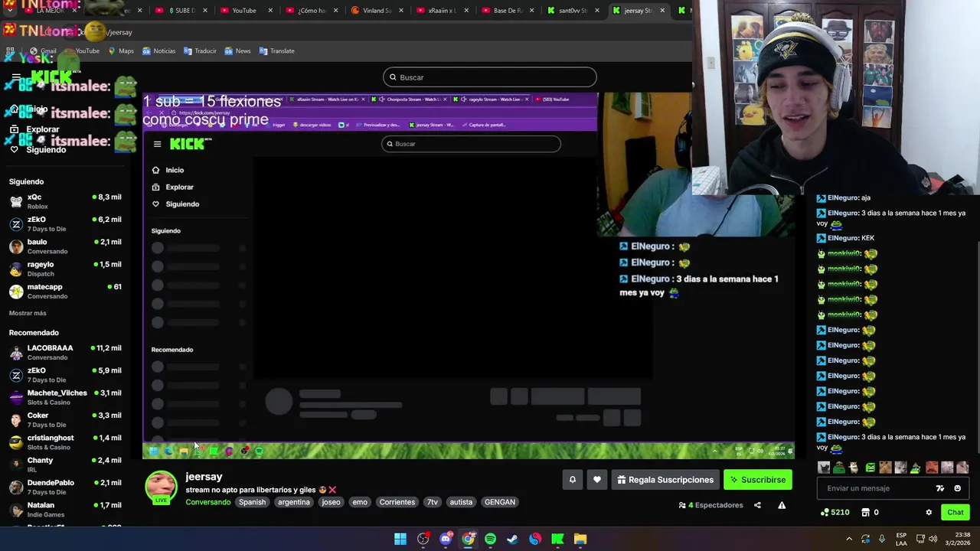The height and width of the screenshot is (551, 980).
Task: Open Machete_Vilches recommended channel
Action: 65,397
